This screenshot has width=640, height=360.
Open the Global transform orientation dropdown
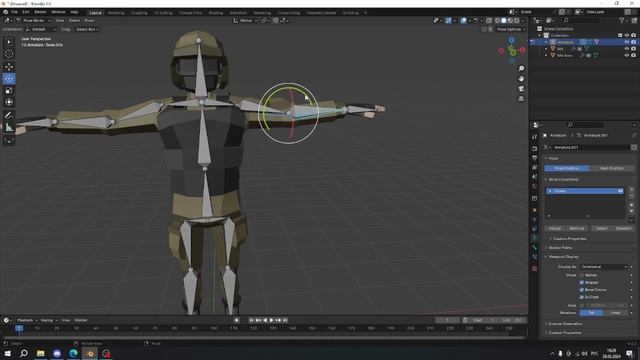tap(245, 20)
